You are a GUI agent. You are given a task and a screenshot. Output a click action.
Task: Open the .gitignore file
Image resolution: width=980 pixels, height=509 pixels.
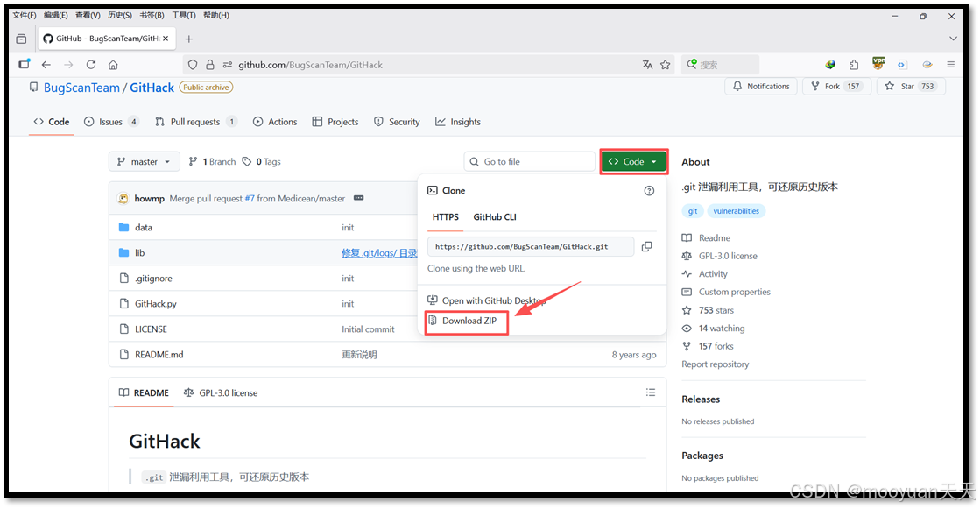tap(154, 279)
